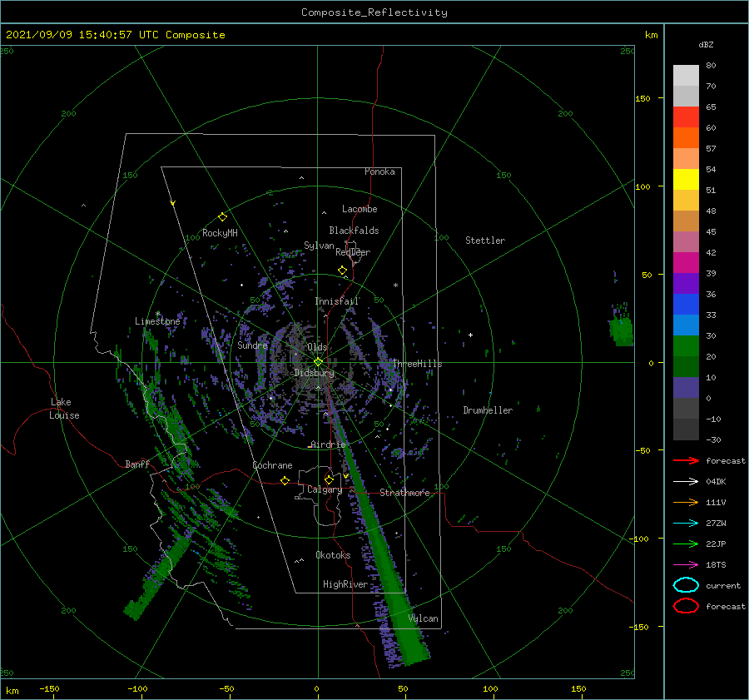This screenshot has height=700, width=749.
Task: Click the red forecast arrow in legend
Action: 686,460
